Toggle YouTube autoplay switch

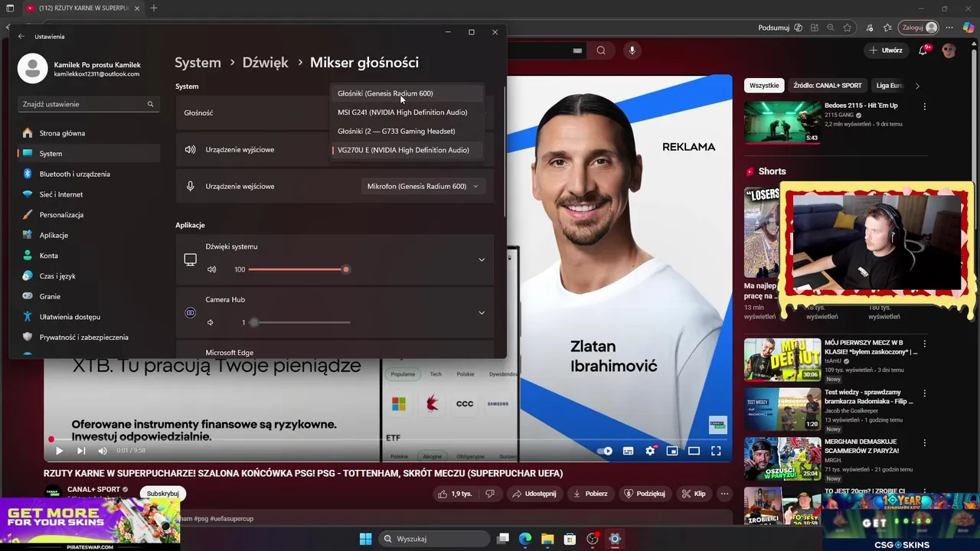click(x=605, y=451)
